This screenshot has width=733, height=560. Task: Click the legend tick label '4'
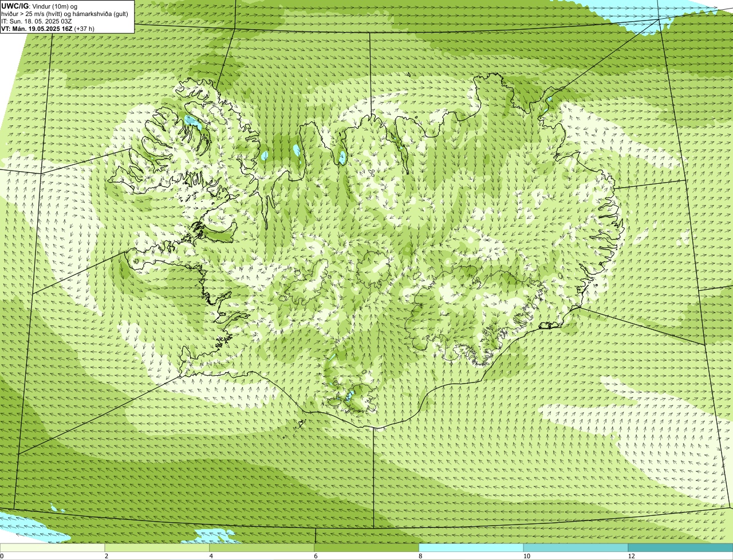(211, 556)
